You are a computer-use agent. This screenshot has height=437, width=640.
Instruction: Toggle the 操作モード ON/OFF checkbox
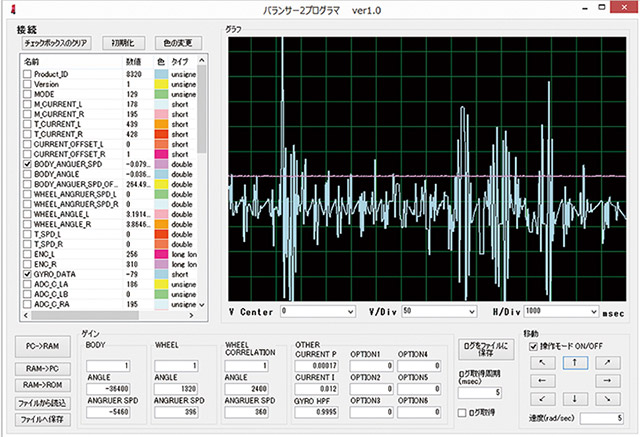click(x=533, y=346)
